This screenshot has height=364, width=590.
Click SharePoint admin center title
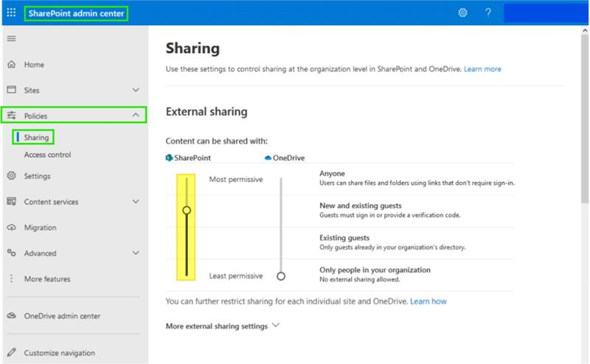click(x=76, y=13)
